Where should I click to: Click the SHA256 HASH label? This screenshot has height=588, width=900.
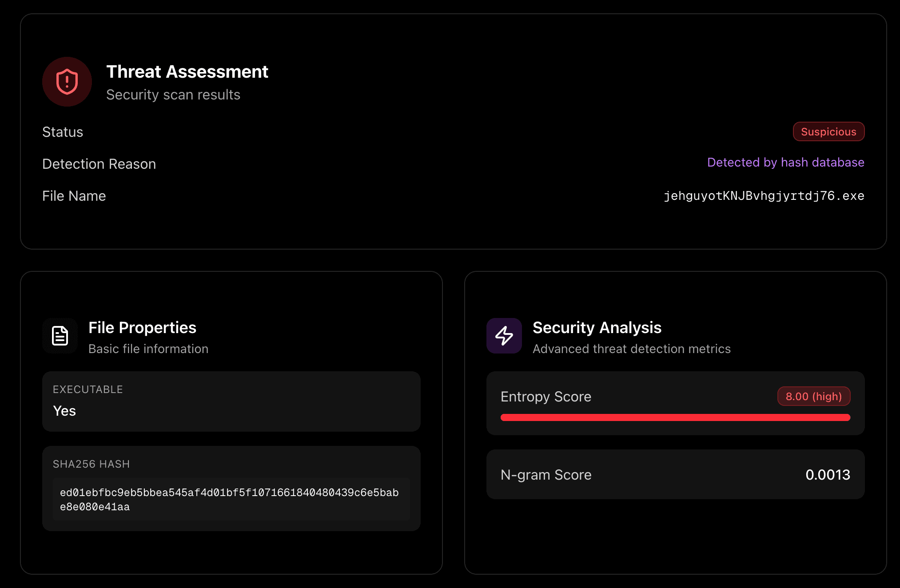[x=92, y=464]
